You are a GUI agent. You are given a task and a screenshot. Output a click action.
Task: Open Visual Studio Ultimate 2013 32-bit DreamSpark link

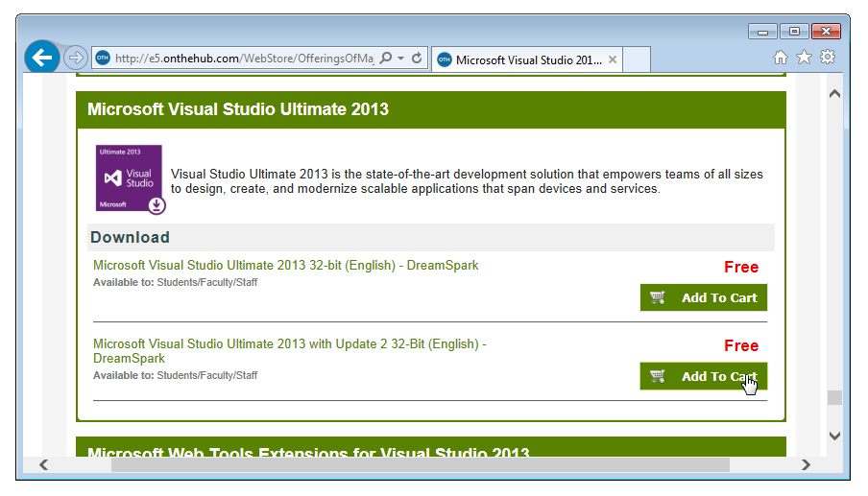point(285,266)
